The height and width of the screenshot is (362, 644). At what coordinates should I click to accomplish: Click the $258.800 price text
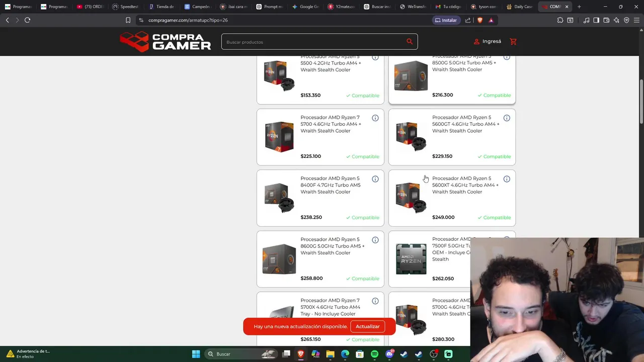pyautogui.click(x=311, y=278)
